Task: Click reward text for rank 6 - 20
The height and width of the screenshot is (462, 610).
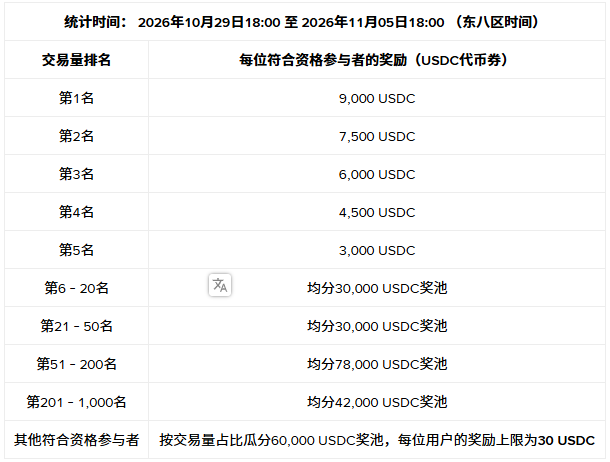Action: point(377,288)
